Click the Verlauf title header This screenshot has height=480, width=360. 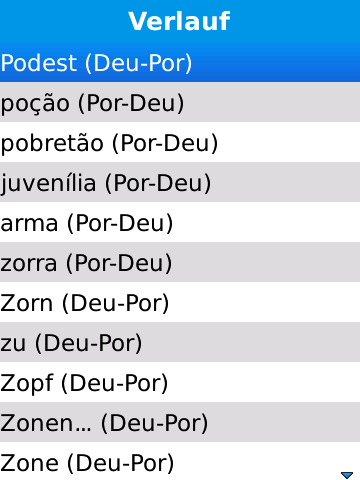pos(179,21)
